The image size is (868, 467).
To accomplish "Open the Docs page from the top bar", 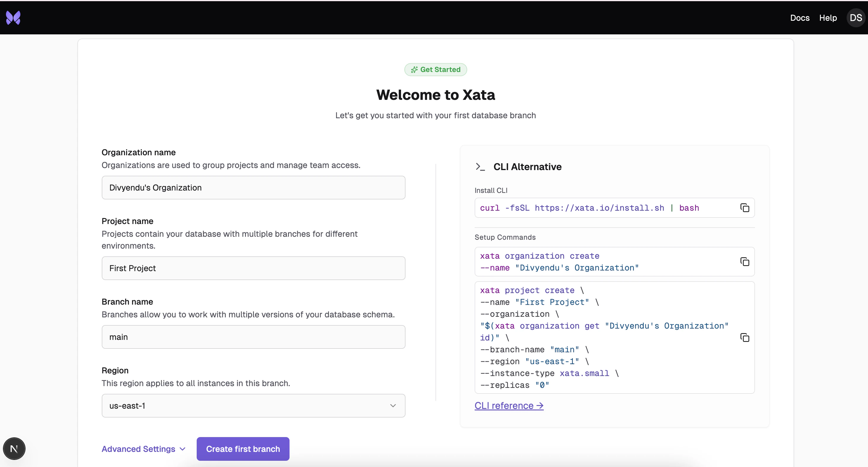I will (x=799, y=17).
